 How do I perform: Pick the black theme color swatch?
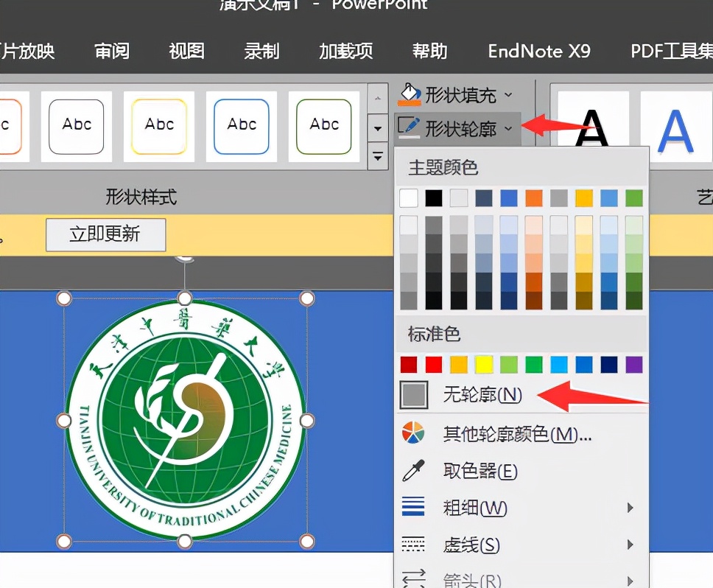pyautogui.click(x=434, y=198)
